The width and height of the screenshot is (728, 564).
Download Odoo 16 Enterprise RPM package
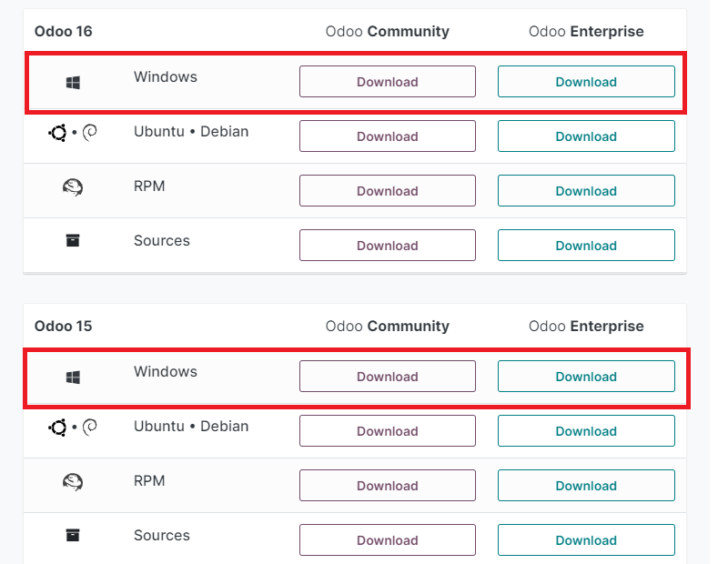pos(586,191)
